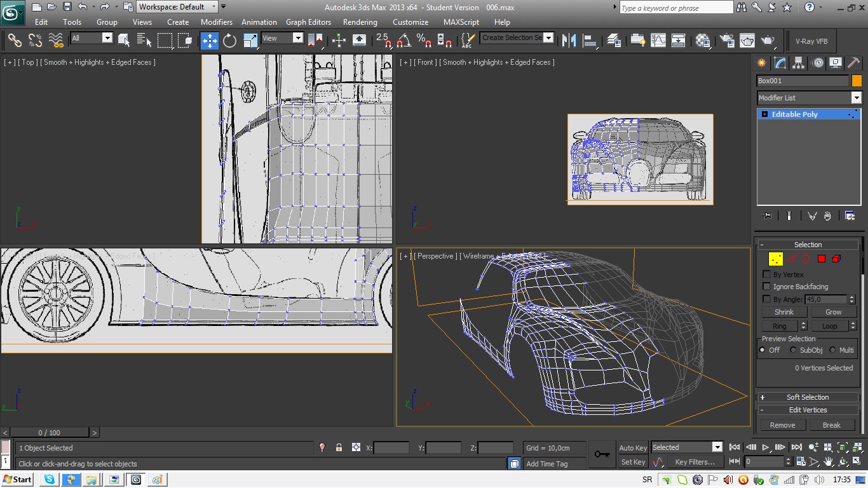This screenshot has height=488, width=868.
Task: Toggle the Percent Snap icon
Action: pyautogui.click(x=424, y=41)
